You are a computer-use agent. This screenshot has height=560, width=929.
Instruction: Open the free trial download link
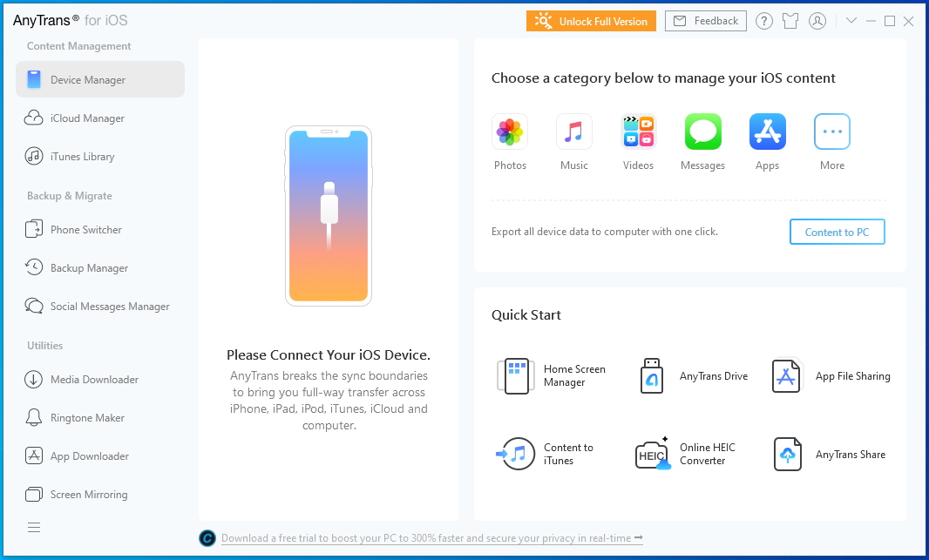coord(432,538)
